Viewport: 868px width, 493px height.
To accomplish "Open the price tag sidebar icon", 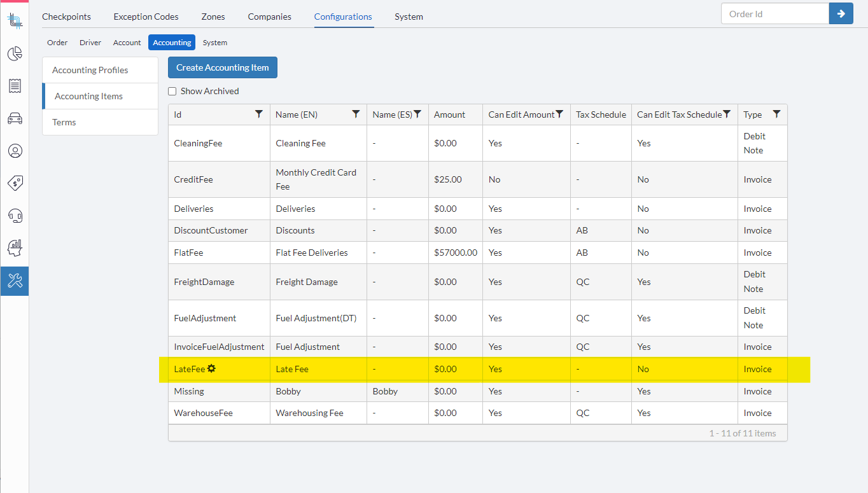I will tap(15, 183).
